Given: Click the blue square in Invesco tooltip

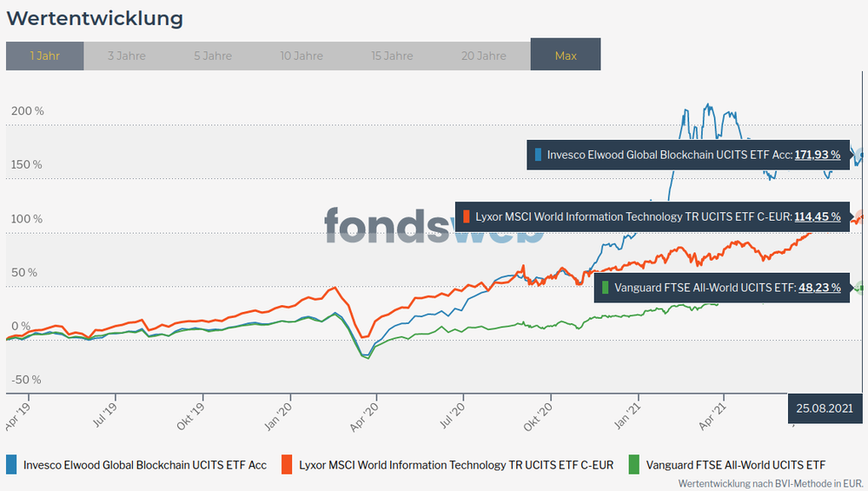Looking at the screenshot, I should 539,155.
